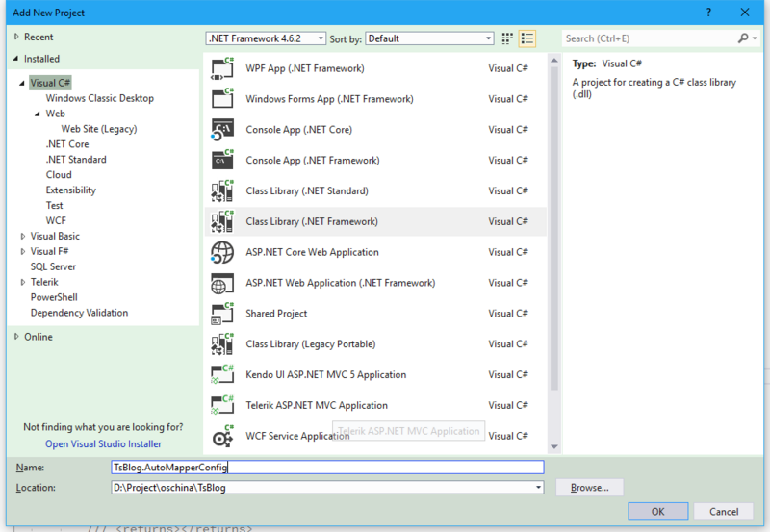Expand the Visual Basic node
Screen dimensions: 770x532
[22, 236]
